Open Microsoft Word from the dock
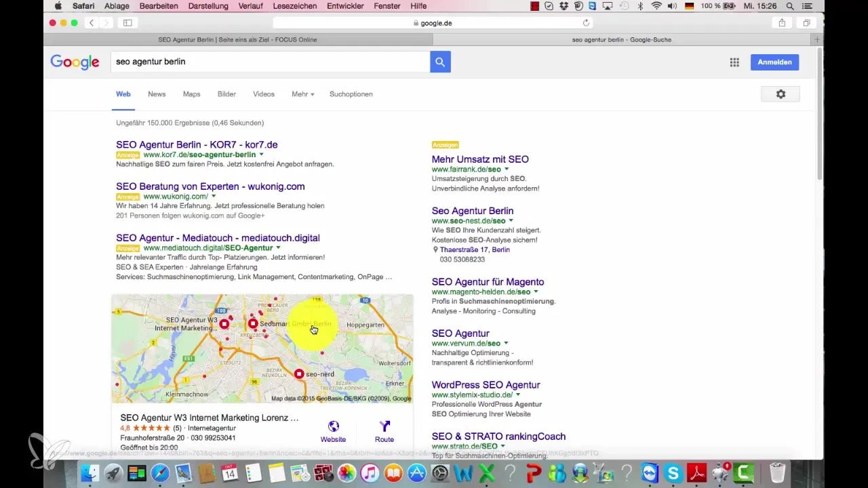 463,472
